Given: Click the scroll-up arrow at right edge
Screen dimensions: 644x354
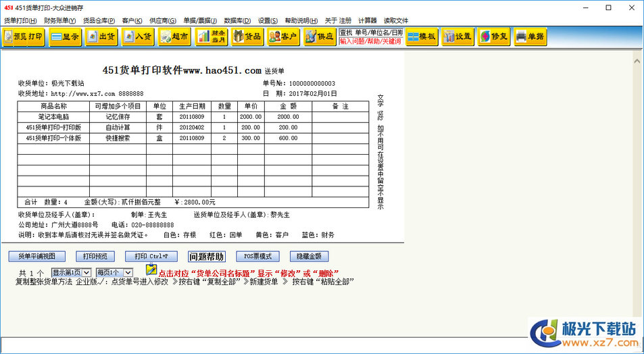Looking at the screenshot, I should pos(637,61).
